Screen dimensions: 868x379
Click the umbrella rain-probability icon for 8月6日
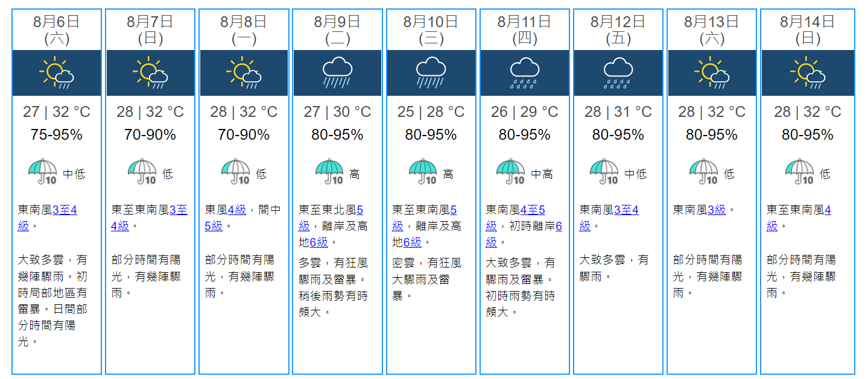click(x=43, y=173)
